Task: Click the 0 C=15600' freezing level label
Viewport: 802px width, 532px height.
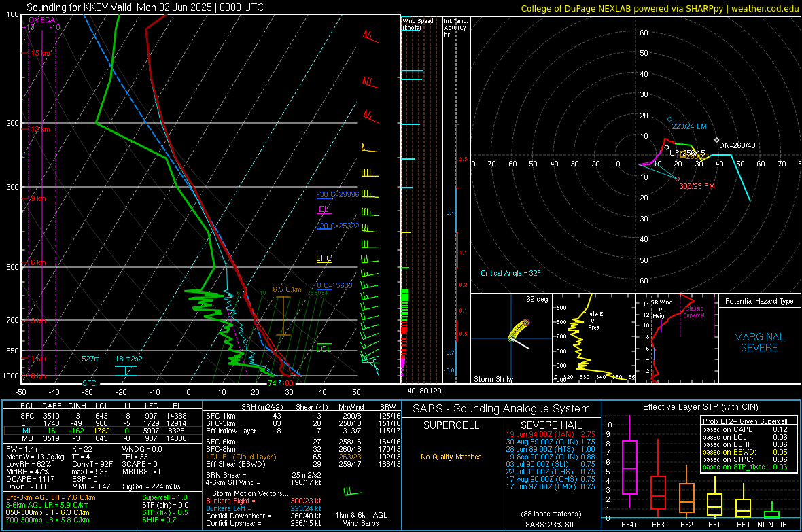Action: tap(334, 285)
